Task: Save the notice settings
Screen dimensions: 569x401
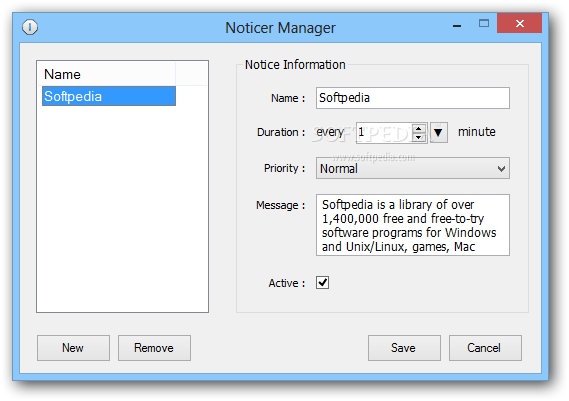Action: pyautogui.click(x=404, y=348)
